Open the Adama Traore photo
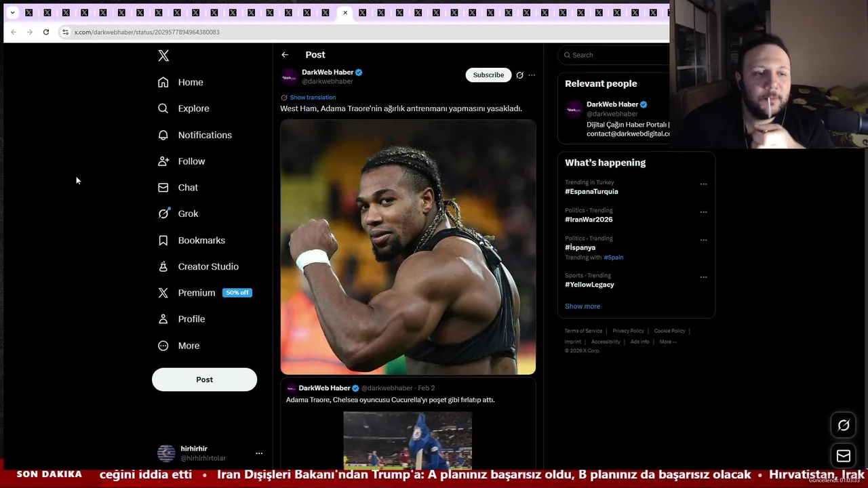Screen dimensions: 868x488 pos(408,247)
